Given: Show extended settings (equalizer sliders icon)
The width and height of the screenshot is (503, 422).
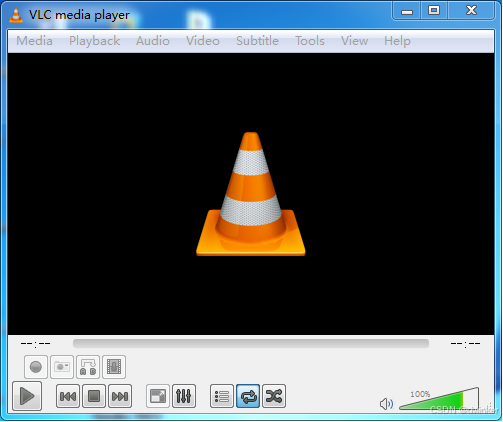Looking at the screenshot, I should pyautogui.click(x=184, y=396).
